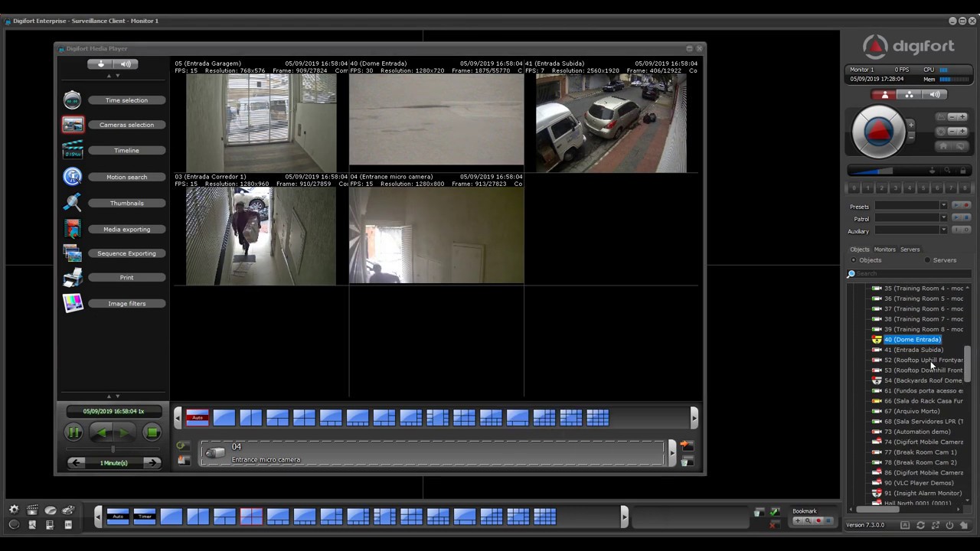Select the Objects radio button

(854, 260)
